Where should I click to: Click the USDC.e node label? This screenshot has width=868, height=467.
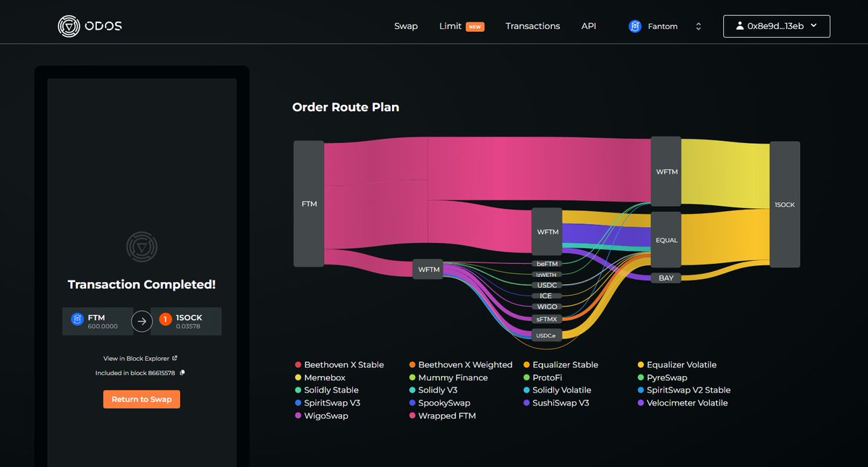coord(548,335)
